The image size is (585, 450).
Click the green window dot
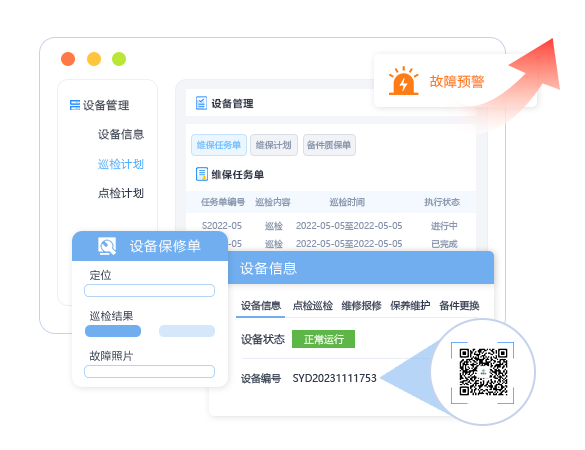(119, 59)
